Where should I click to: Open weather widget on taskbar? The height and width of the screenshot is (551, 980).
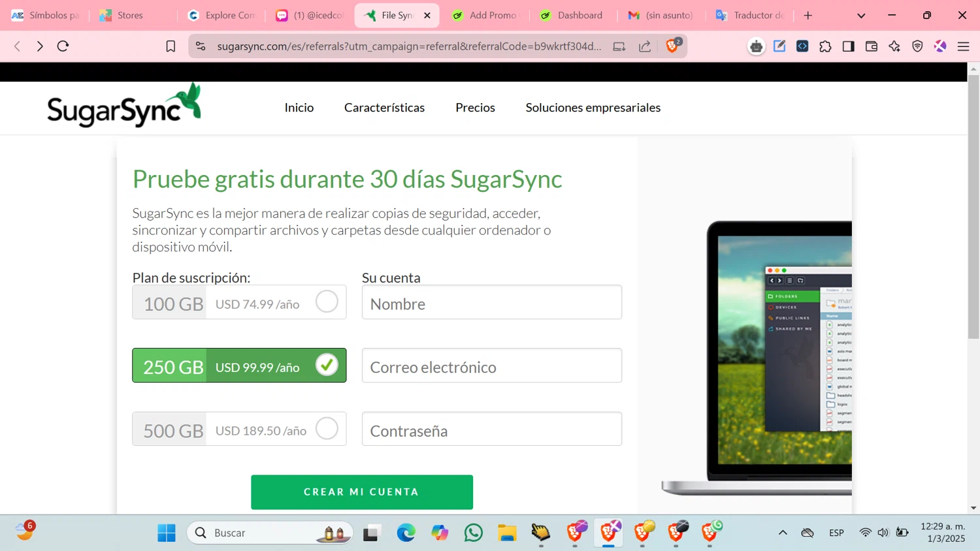click(x=25, y=531)
